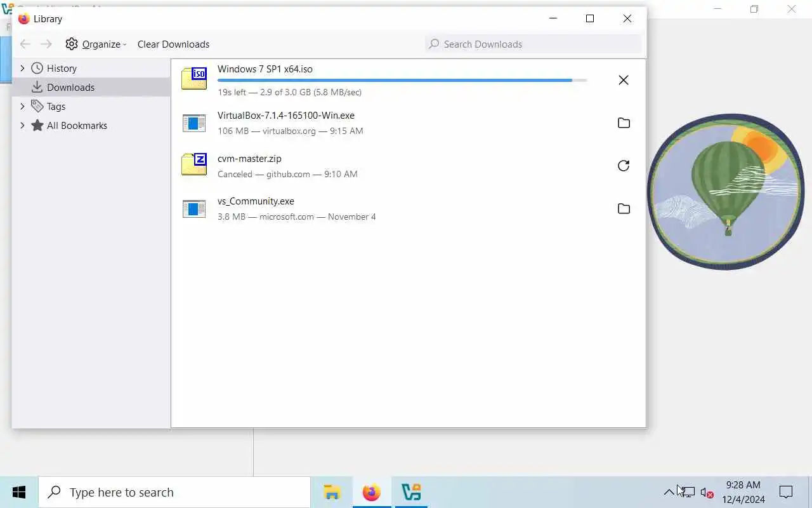
Task: Click the '19s left — 2.9 of 3.0 GB' status
Action: tap(289, 92)
